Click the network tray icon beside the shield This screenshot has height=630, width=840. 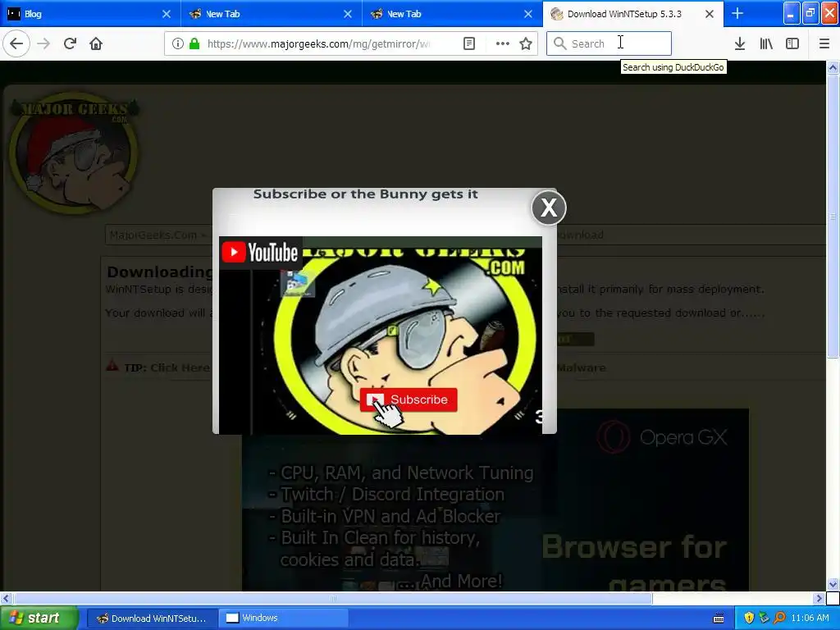[764, 619]
